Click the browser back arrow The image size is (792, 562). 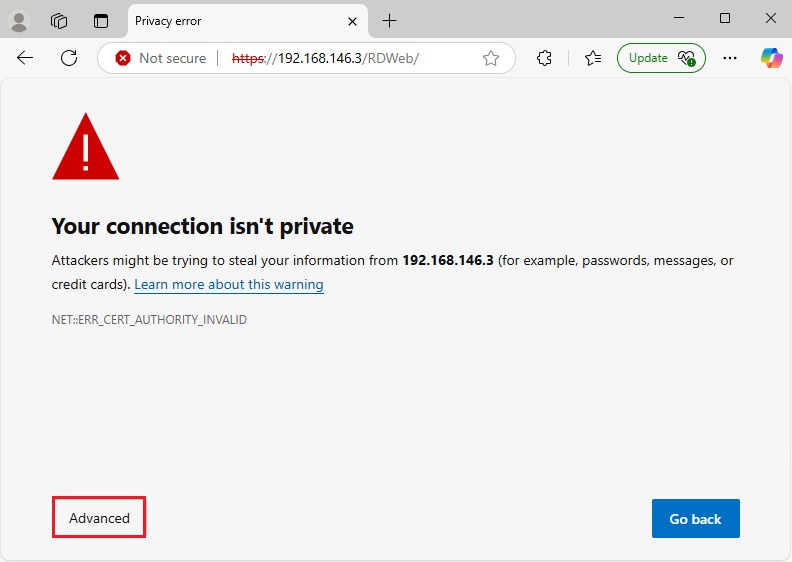tap(25, 58)
